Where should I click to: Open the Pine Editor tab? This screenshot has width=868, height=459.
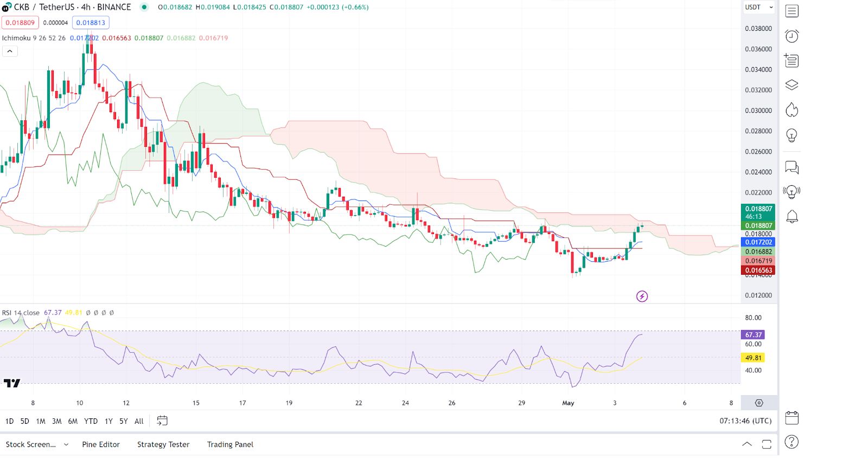[101, 444]
